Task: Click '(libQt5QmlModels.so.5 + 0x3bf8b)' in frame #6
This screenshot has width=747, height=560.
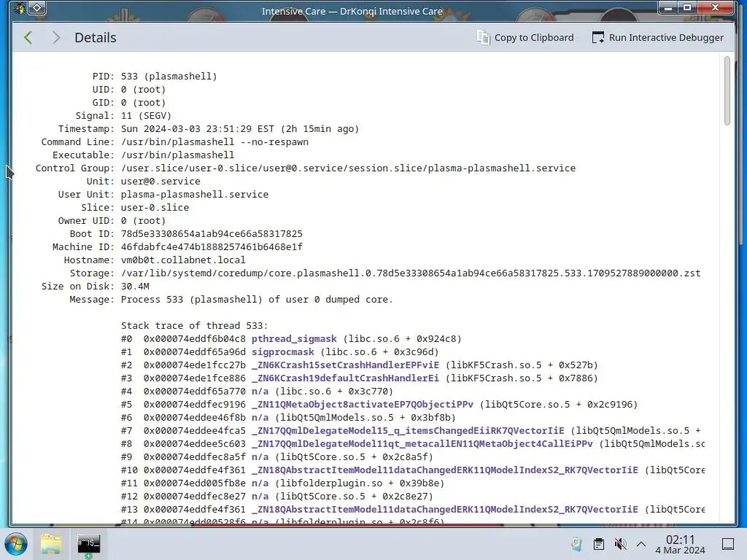Action: [365, 417]
